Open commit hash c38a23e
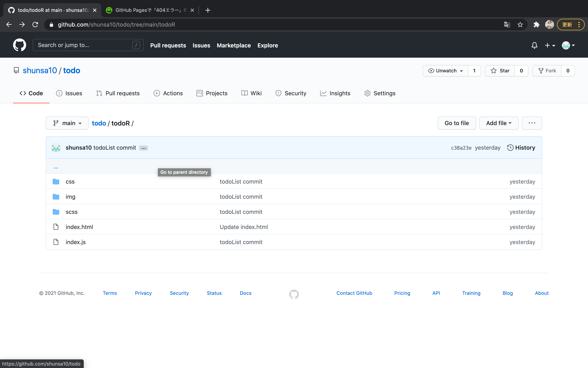 click(461, 148)
